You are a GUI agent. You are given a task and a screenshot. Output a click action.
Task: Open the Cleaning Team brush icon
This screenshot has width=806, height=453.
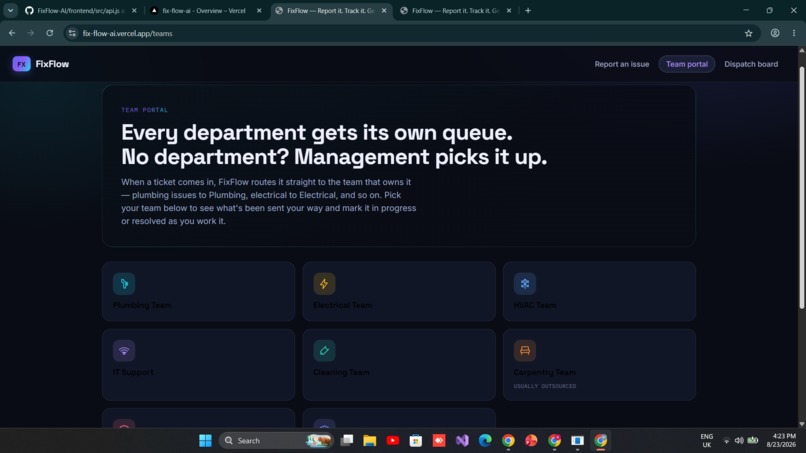click(x=324, y=351)
